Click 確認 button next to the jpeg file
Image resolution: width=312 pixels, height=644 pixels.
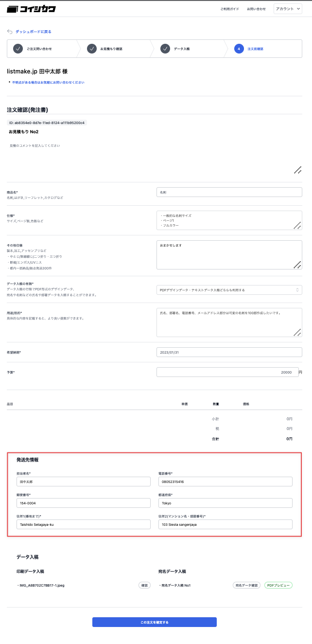point(145,585)
